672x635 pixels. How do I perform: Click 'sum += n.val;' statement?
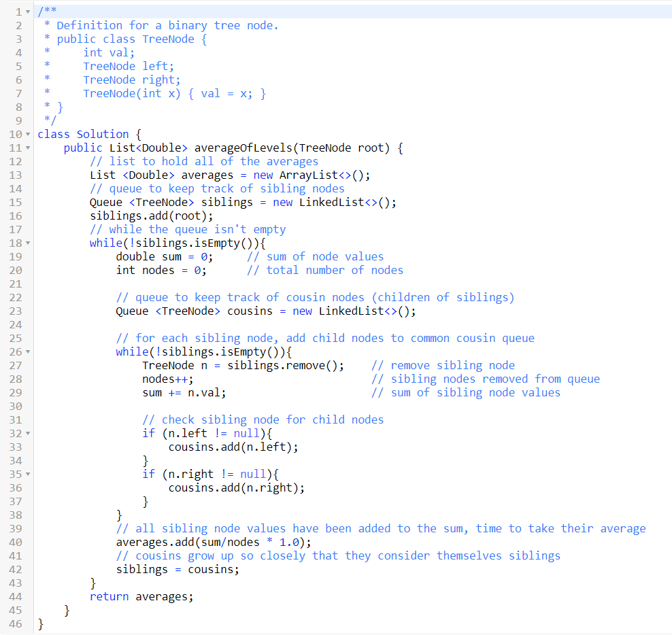[184, 392]
